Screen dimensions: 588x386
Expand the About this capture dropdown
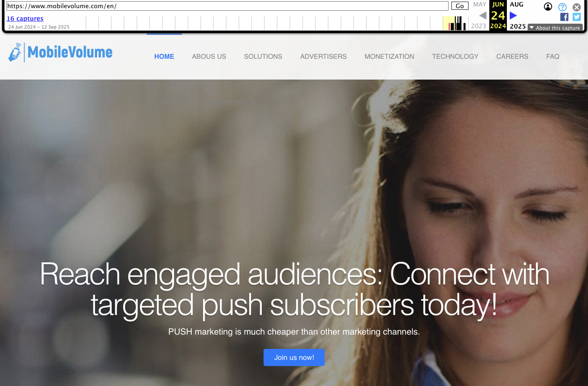tap(555, 28)
